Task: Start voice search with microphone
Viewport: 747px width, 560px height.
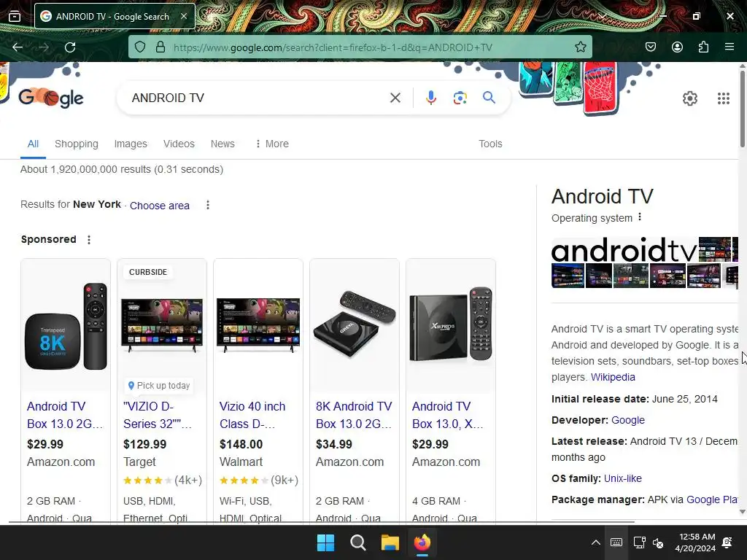Action: tap(430, 98)
